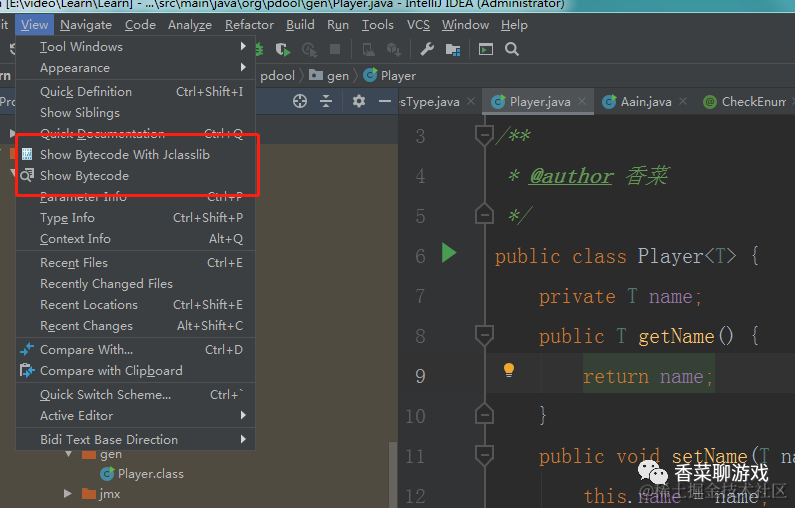
Task: Expand Bidi Text Base Direction submenu
Action: [x=135, y=440]
